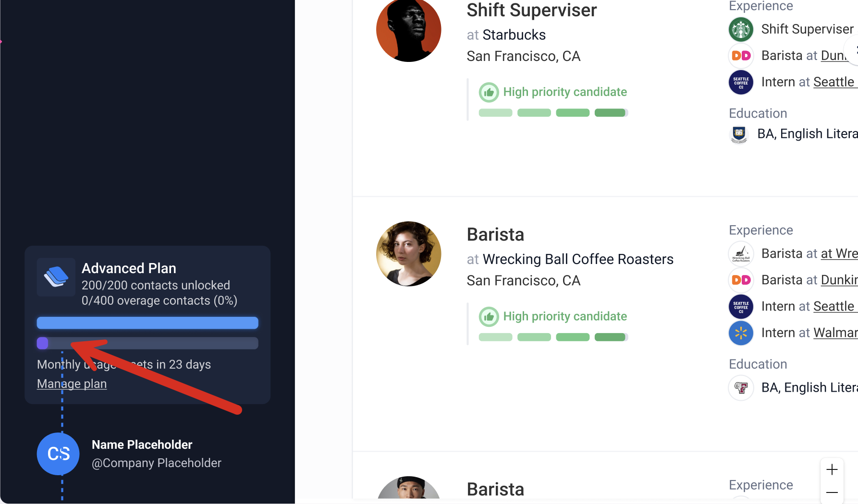Click the Wrecking Ball Coffee Roasters logo
The image size is (858, 504).
tap(741, 253)
